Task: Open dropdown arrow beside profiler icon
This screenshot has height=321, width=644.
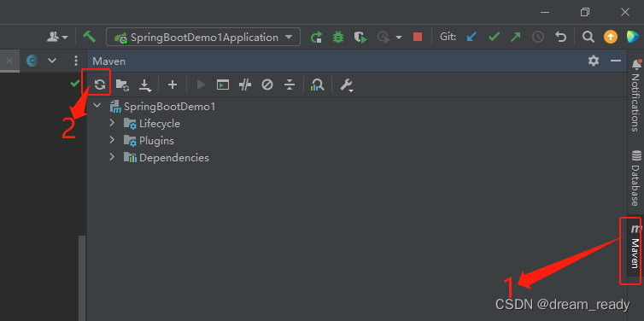Action: click(x=398, y=38)
